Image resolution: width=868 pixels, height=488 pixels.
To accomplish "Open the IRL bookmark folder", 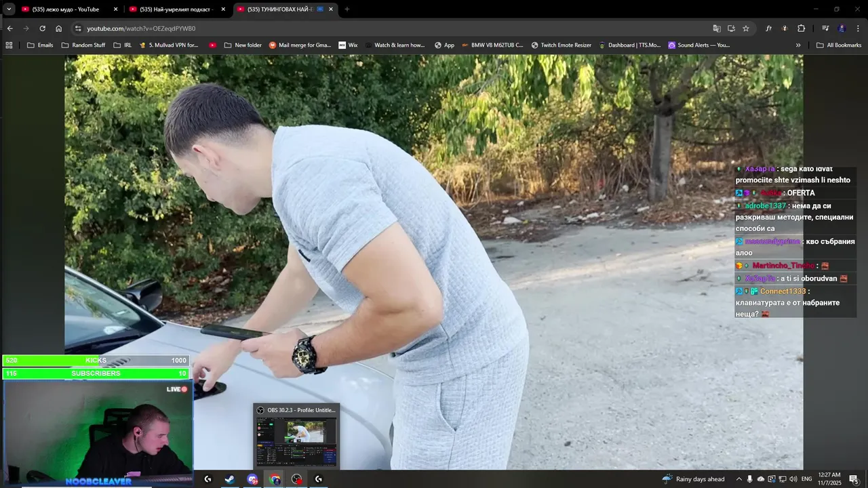I will (123, 45).
